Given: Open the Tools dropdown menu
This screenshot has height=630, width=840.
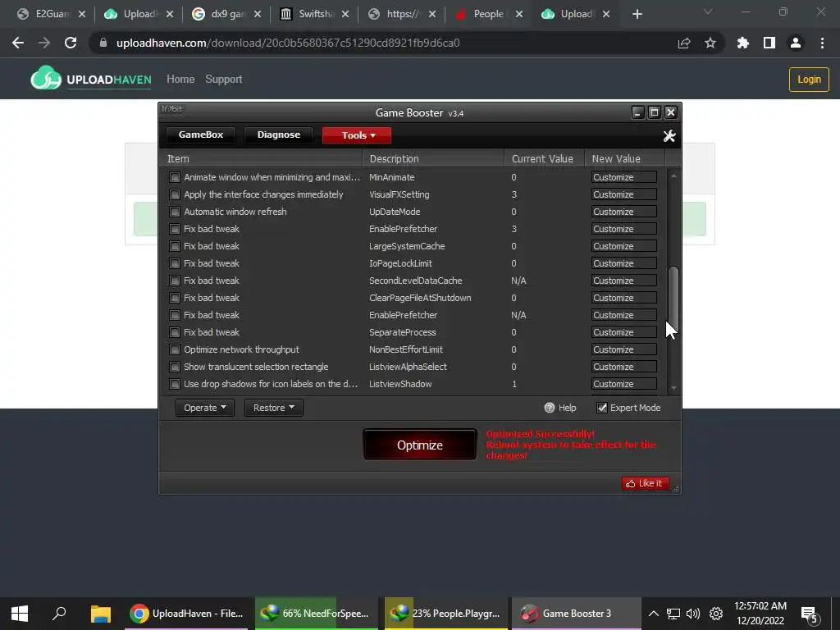Looking at the screenshot, I should [x=357, y=135].
